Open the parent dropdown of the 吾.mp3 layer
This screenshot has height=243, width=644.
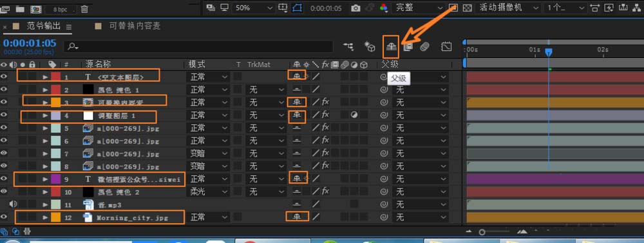point(420,204)
